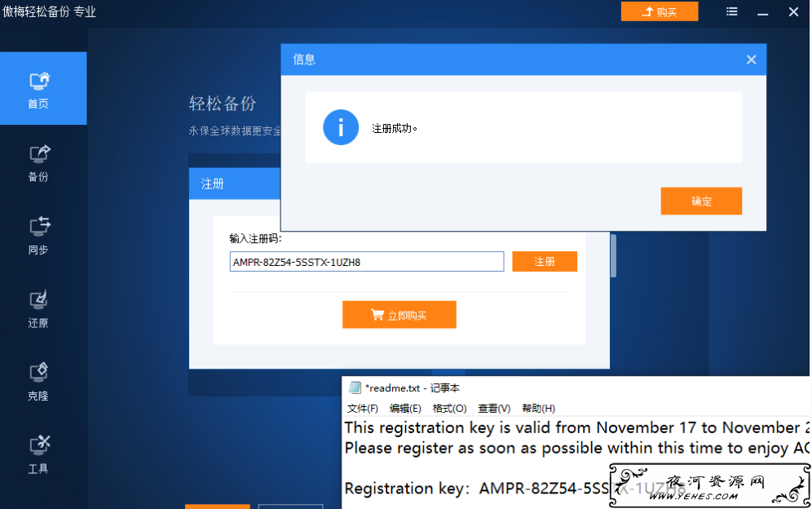Click the 永保全球数据更安全 subtitle text
Screen dimensions: 812x509
(235, 131)
